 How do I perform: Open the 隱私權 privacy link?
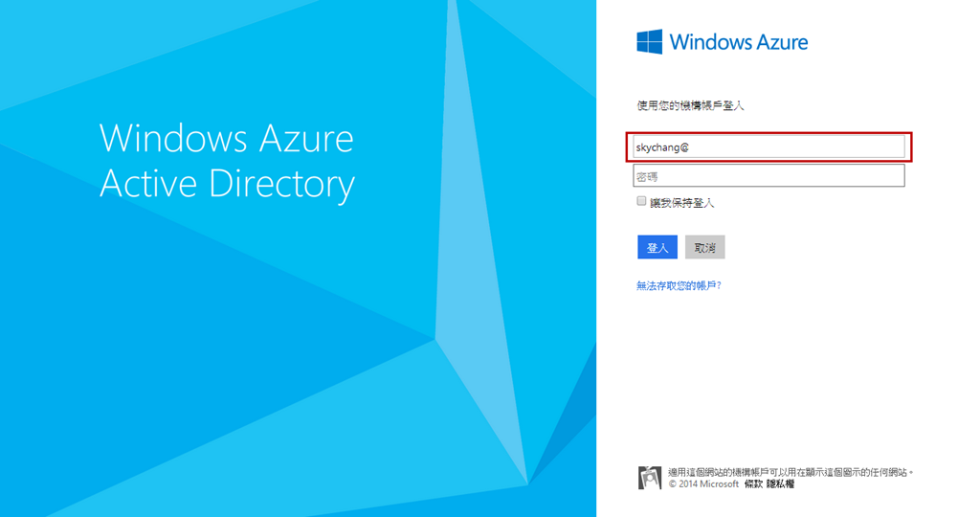[780, 483]
